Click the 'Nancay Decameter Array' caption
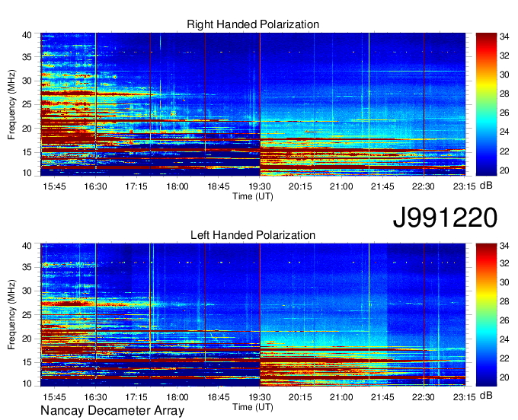 [112, 410]
